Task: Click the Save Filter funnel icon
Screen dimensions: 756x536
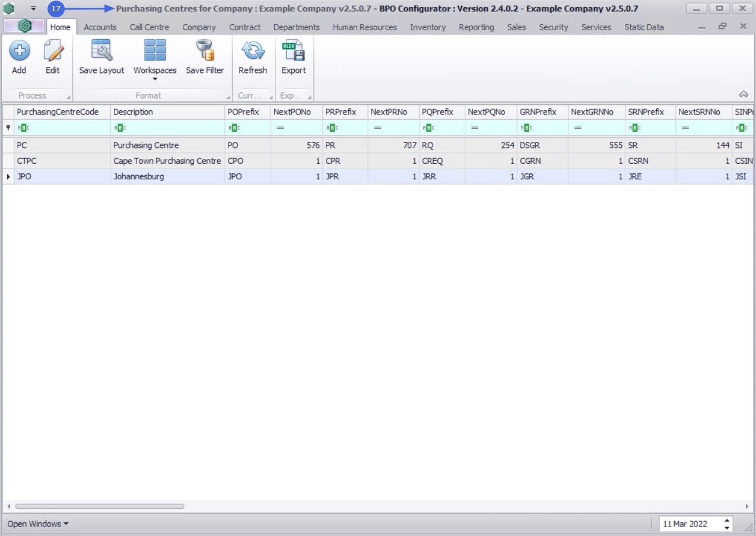Action: click(x=205, y=51)
